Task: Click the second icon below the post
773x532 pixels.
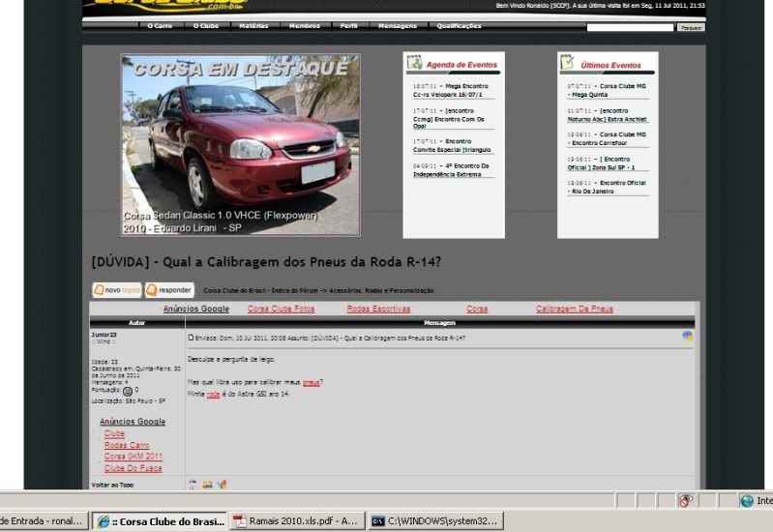Action: click(207, 485)
